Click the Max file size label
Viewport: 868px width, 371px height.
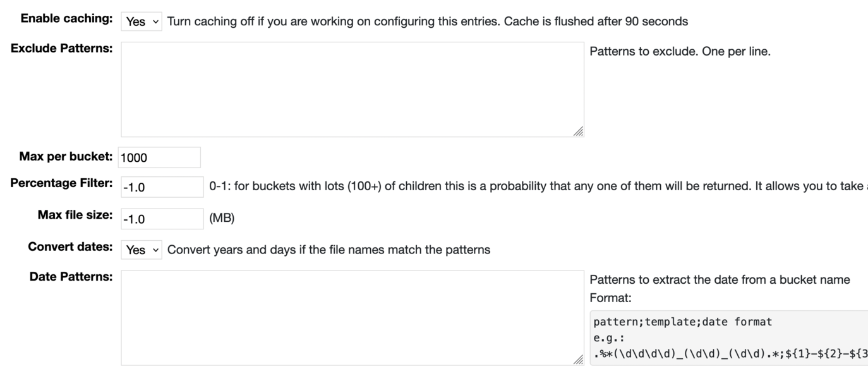point(75,215)
